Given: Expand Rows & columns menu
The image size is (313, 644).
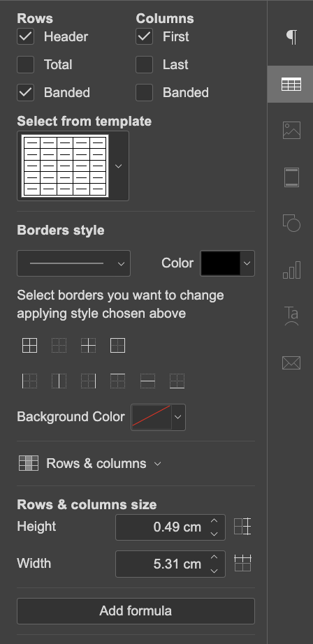Looking at the screenshot, I should point(90,463).
